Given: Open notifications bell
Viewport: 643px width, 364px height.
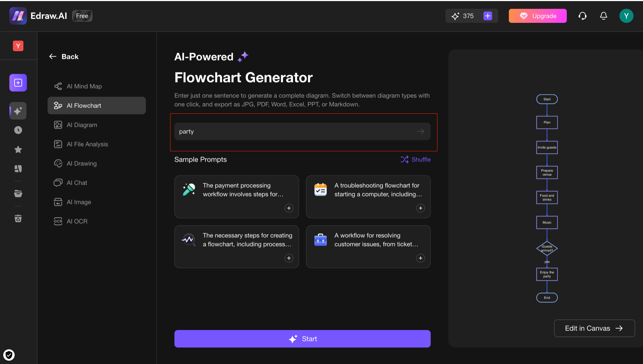Looking at the screenshot, I should pos(604,16).
